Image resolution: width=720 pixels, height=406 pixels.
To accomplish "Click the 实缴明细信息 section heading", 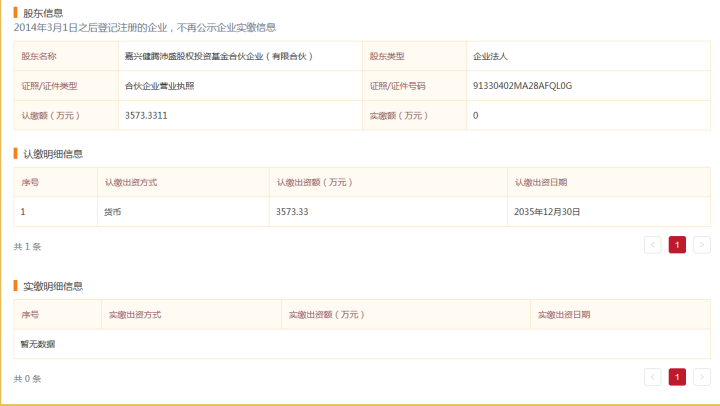I will (x=52, y=286).
